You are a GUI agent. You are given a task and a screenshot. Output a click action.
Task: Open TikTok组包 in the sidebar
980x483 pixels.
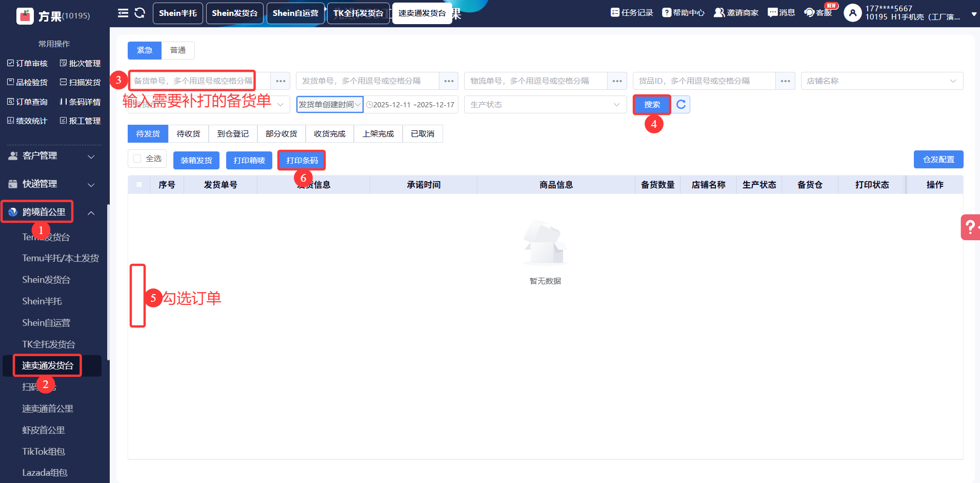click(44, 452)
